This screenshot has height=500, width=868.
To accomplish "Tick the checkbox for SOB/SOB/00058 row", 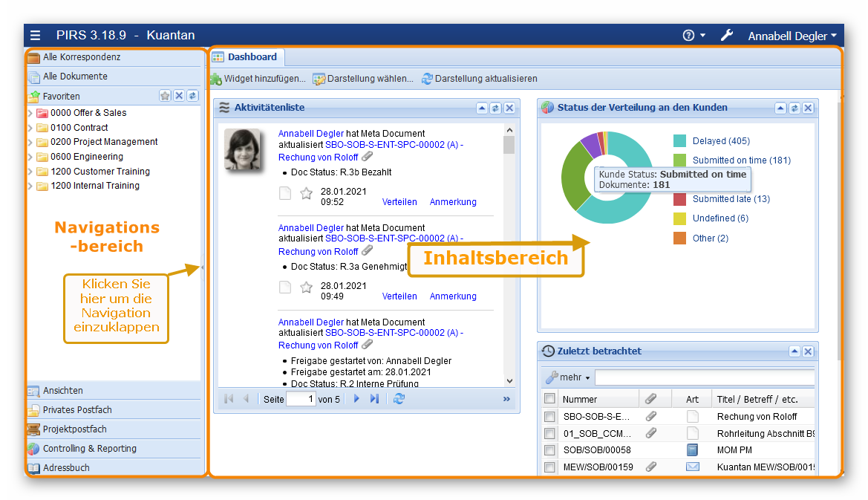I will click(549, 450).
